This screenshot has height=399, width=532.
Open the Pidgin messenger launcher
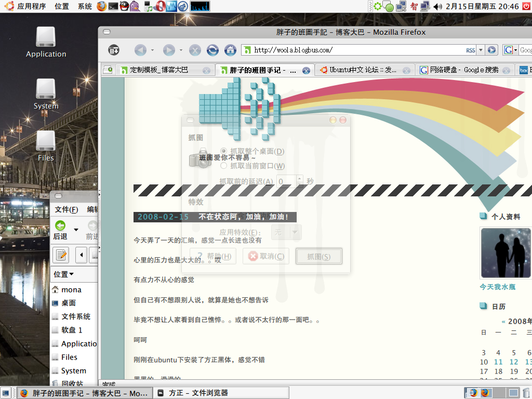pos(135,6)
